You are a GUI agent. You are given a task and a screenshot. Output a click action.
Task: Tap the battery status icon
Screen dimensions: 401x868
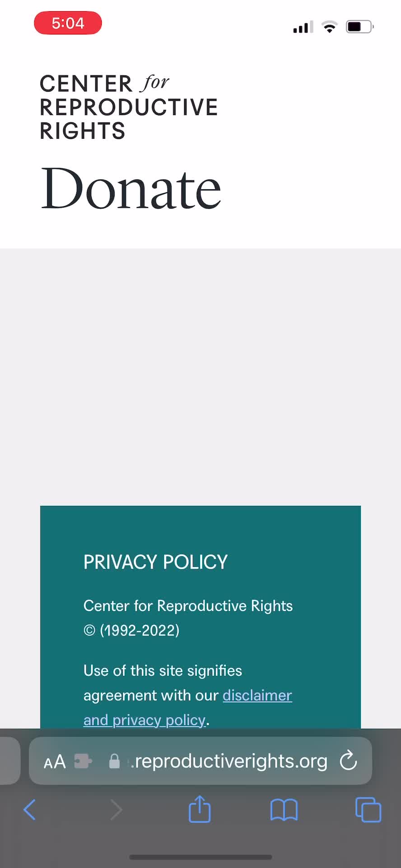[359, 27]
